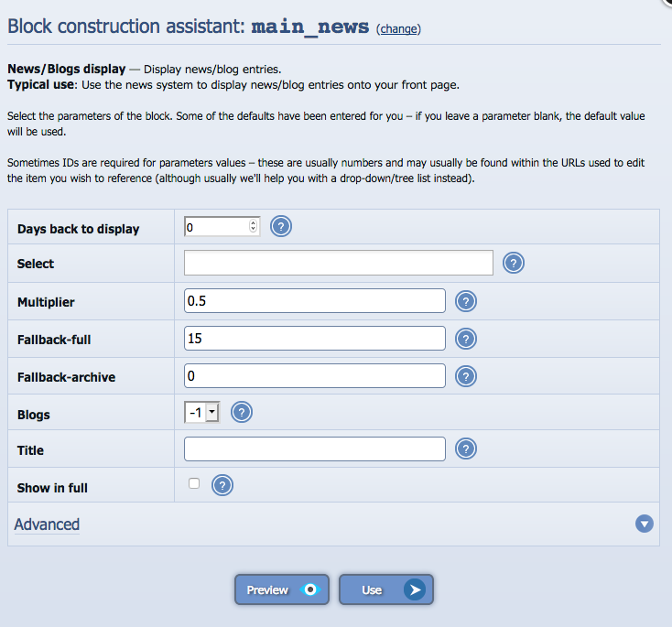Click the Preview button

(x=282, y=590)
